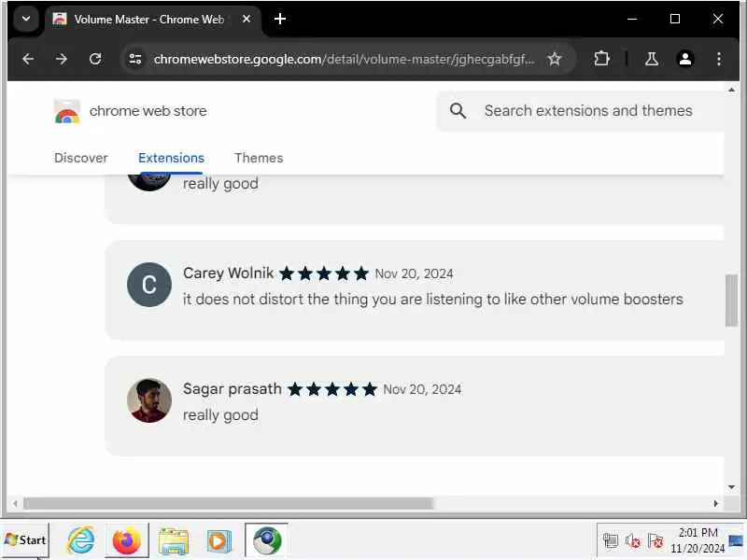Bookmark this page with the star icon
747x560 pixels.
(554, 59)
